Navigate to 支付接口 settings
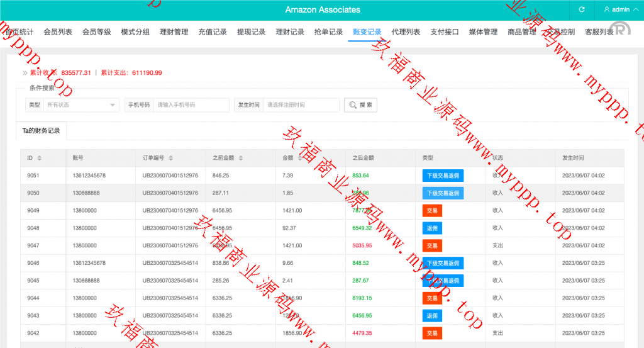 pyautogui.click(x=445, y=32)
